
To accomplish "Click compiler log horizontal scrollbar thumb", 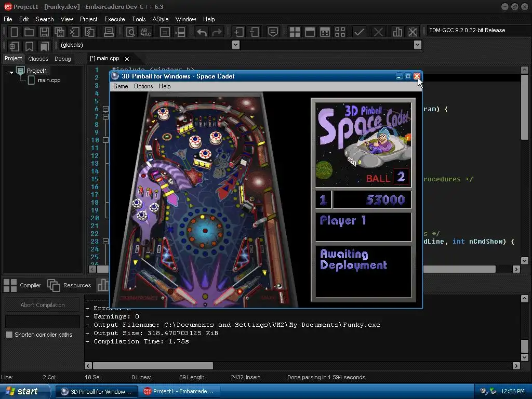I will 153,366.
